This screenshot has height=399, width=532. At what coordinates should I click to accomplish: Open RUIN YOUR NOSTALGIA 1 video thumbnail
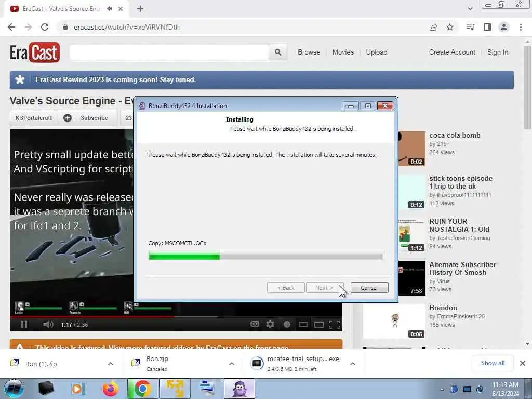click(x=412, y=236)
